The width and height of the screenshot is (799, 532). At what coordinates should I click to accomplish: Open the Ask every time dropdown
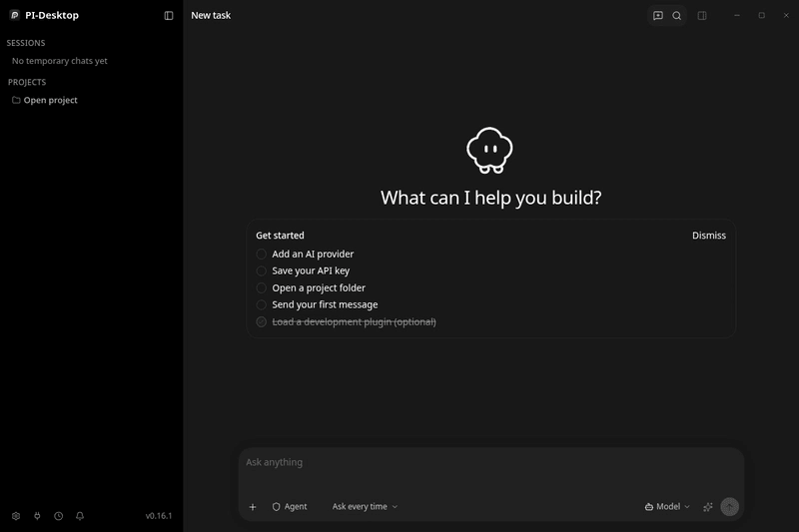click(365, 506)
